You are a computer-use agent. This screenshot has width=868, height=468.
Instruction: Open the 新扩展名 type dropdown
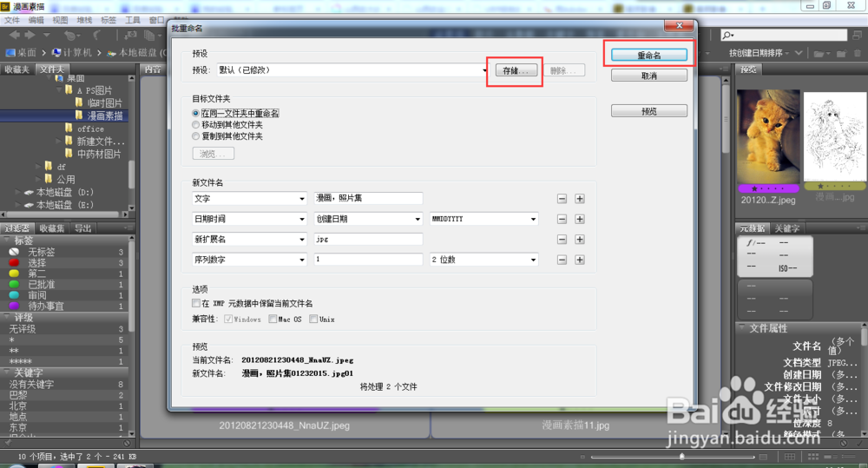pyautogui.click(x=249, y=240)
